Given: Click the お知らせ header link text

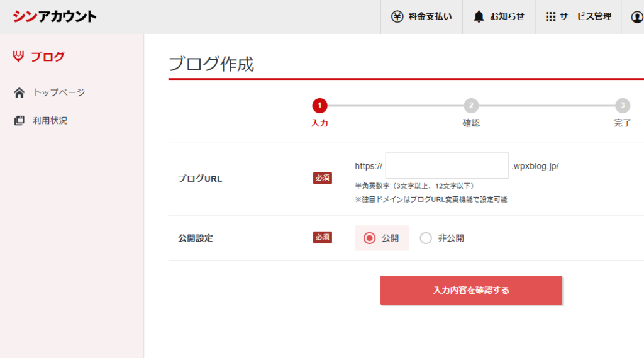Looking at the screenshot, I should 507,16.
